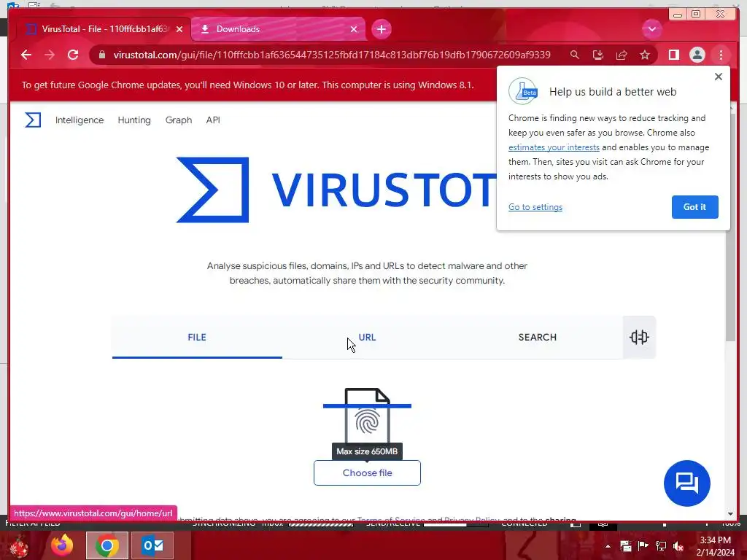Select the FILE tab
The image size is (747, 560).
point(197,337)
